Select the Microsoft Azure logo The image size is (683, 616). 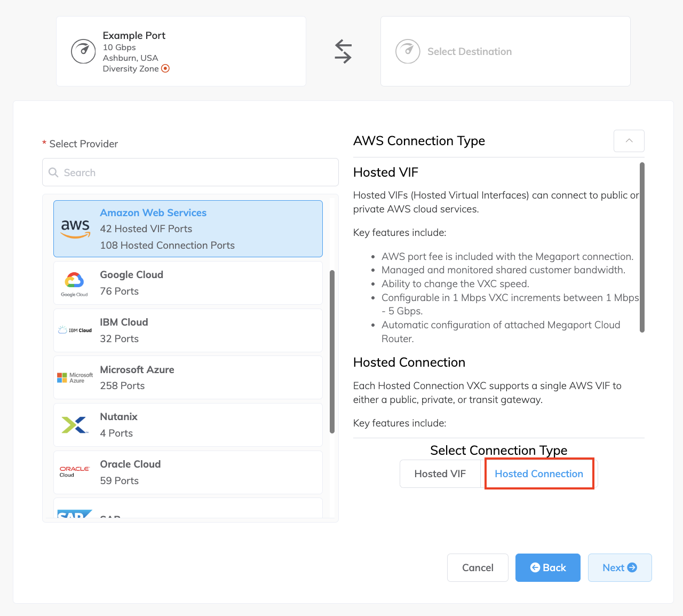[74, 377]
